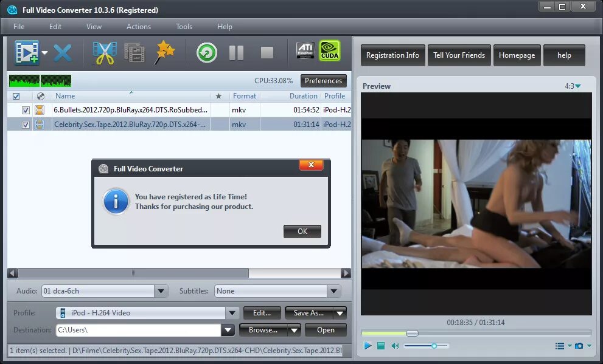Play the preview video
This screenshot has height=364, width=603.
click(x=368, y=346)
